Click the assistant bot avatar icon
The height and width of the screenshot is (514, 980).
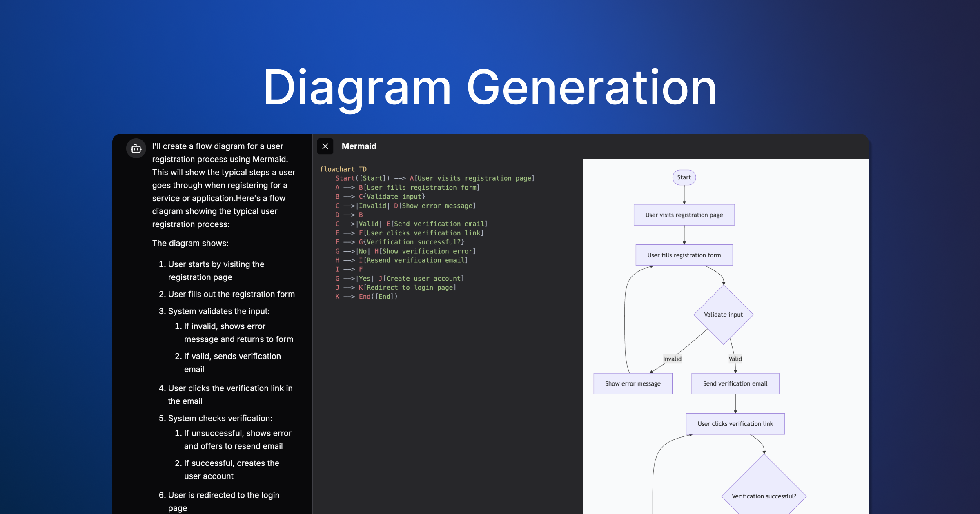pos(136,149)
